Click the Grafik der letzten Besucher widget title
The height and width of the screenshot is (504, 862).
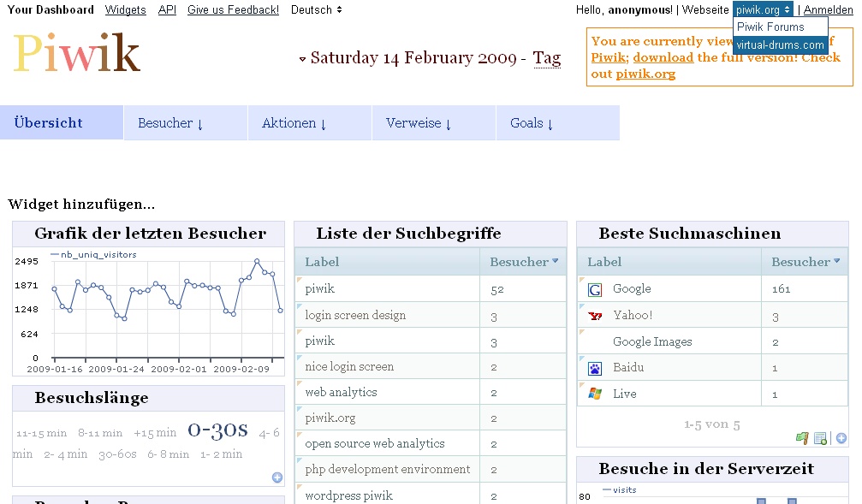150,234
